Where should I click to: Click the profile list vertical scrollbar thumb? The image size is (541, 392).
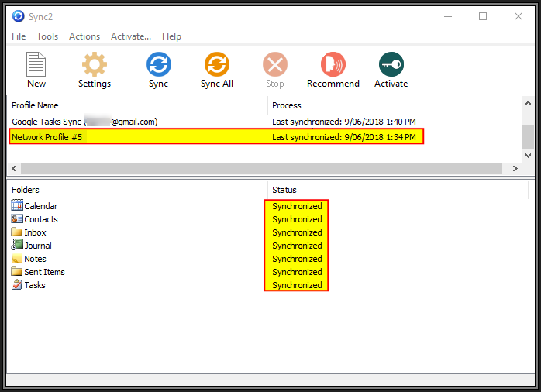tap(528, 136)
